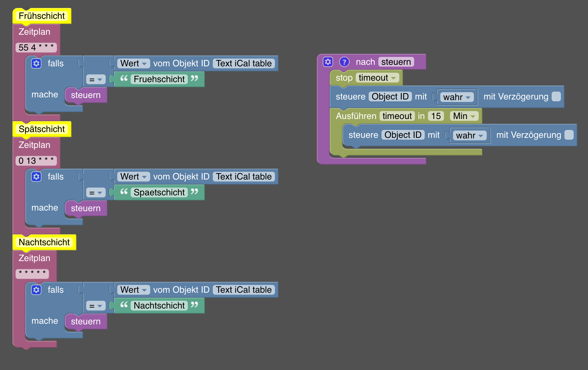Image resolution: width=588 pixels, height=370 pixels.
Task: Click 'Text iCal table' object ID in Nachtschicht
Action: click(243, 290)
